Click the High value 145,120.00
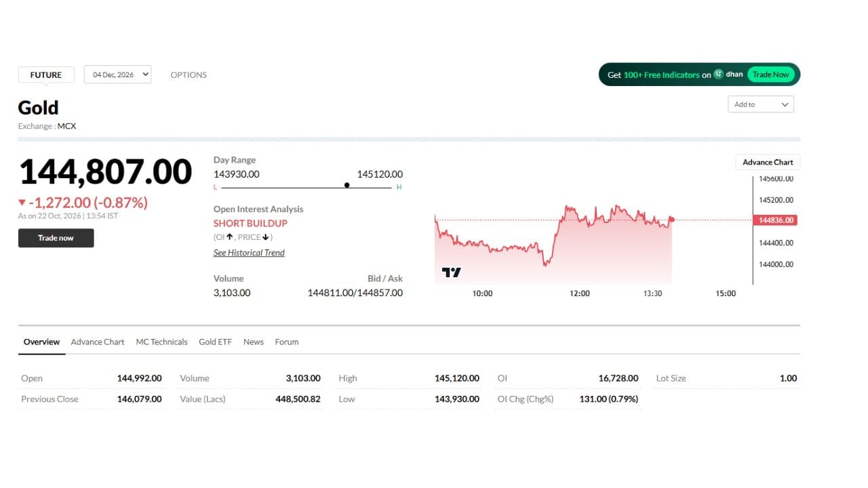 pyautogui.click(x=457, y=378)
